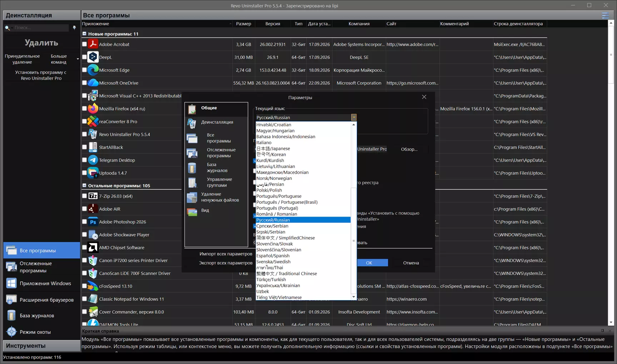Click the 'Отмена' button in Options

point(411,263)
